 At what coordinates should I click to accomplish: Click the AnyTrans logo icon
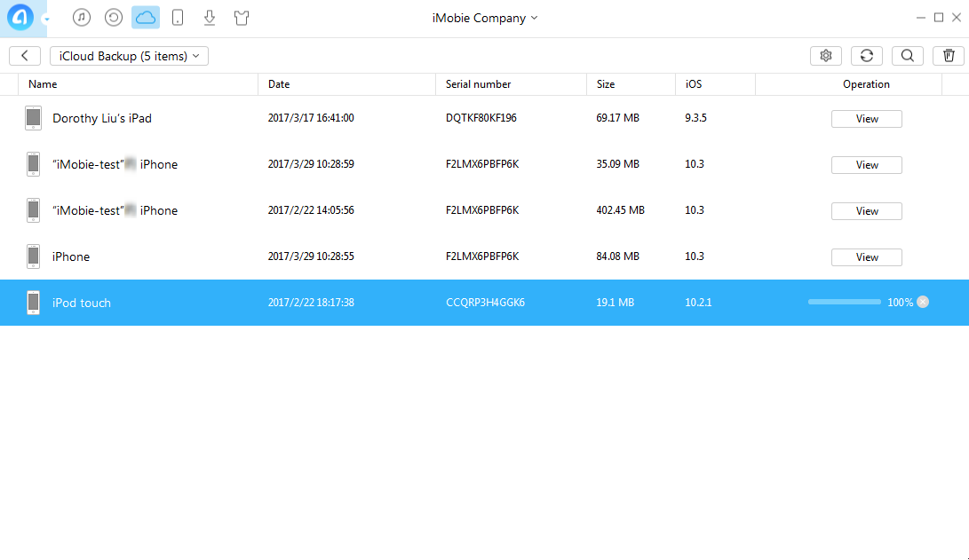point(20,17)
